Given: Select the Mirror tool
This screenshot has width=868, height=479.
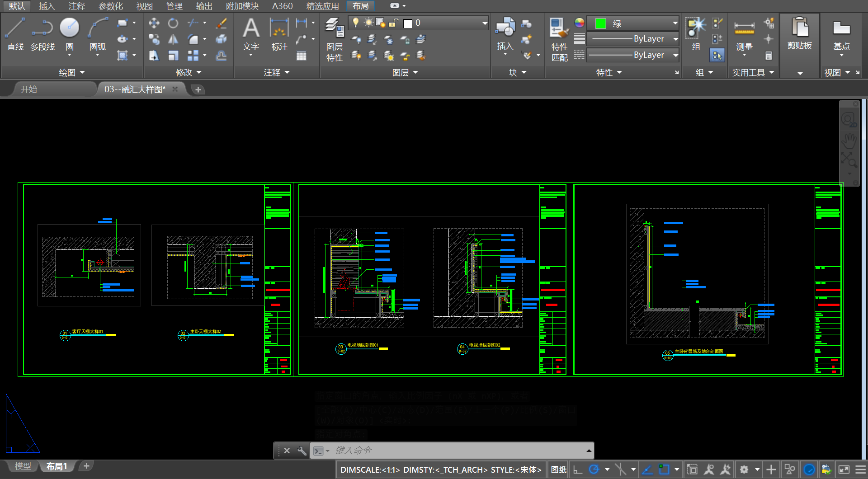Looking at the screenshot, I should point(173,39).
